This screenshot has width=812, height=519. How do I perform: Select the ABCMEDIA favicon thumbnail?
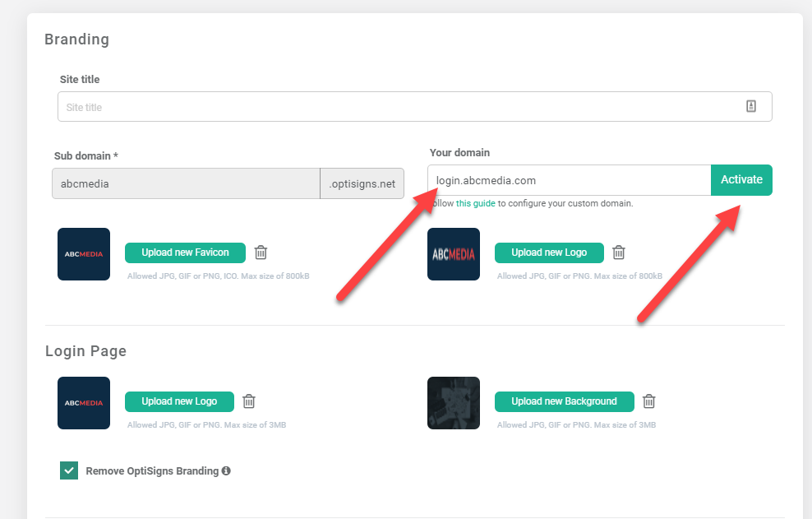pyautogui.click(x=84, y=254)
